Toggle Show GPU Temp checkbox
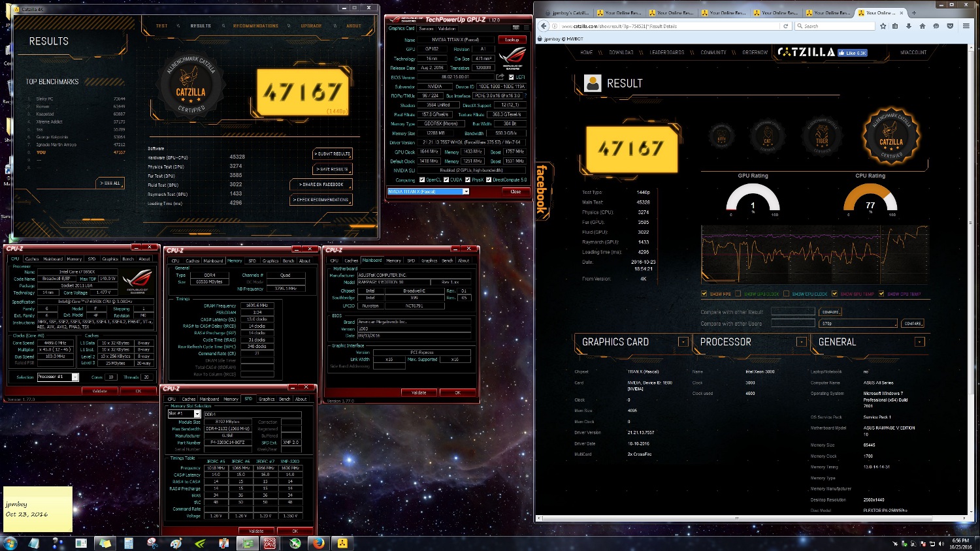Screen dimensions: 980x551 [834, 294]
